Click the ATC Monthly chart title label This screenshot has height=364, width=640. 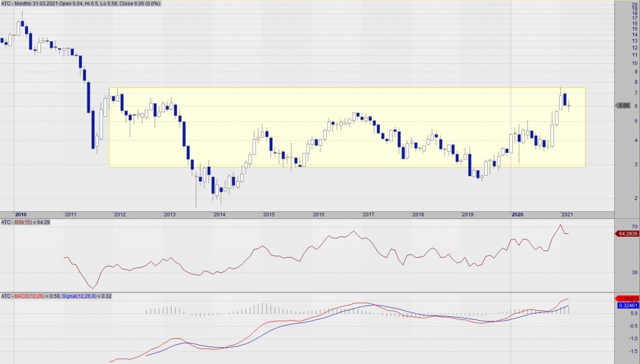click(81, 4)
